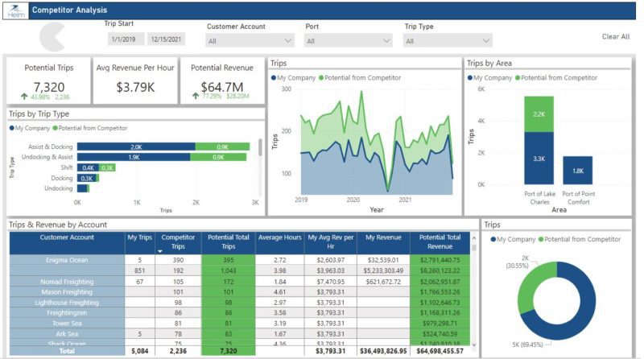Select the Enigma Ocean account row
Viewport: 644px width, 359px height.
tap(67, 261)
